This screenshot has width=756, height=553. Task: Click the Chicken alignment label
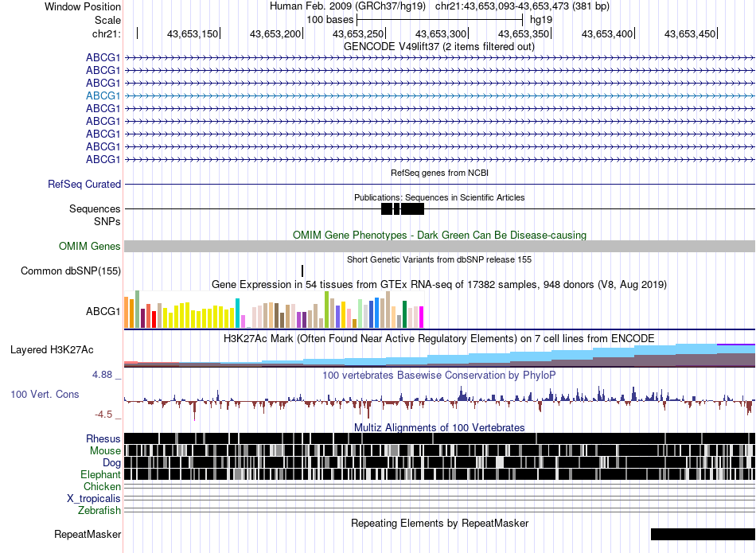coord(102,486)
